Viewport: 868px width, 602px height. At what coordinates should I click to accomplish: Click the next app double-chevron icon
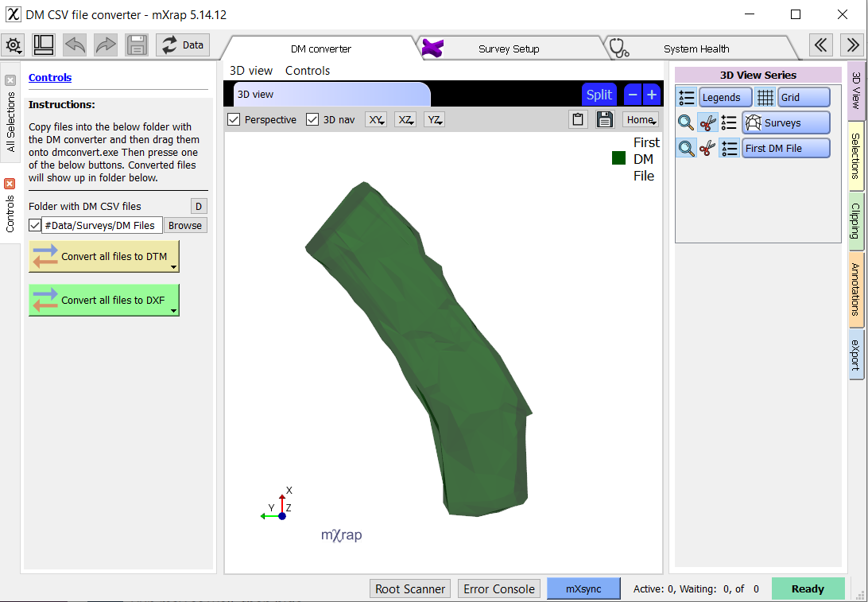click(x=852, y=45)
